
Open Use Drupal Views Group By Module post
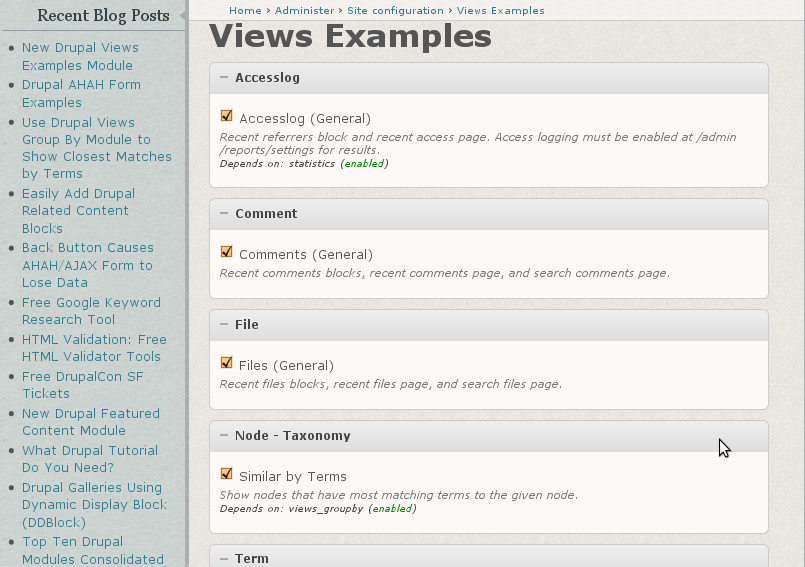pyautogui.click(x=97, y=148)
